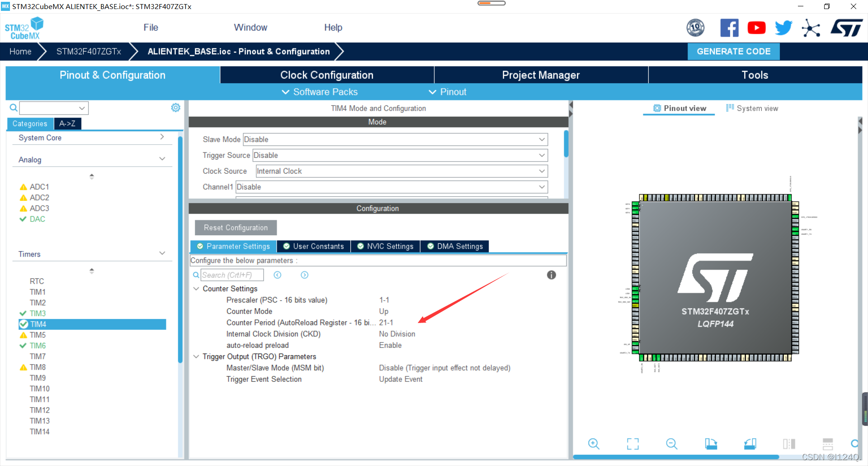Viewport: 868px width, 466px height.
Task: Click the parameter search magnifier icon
Action: (196, 275)
